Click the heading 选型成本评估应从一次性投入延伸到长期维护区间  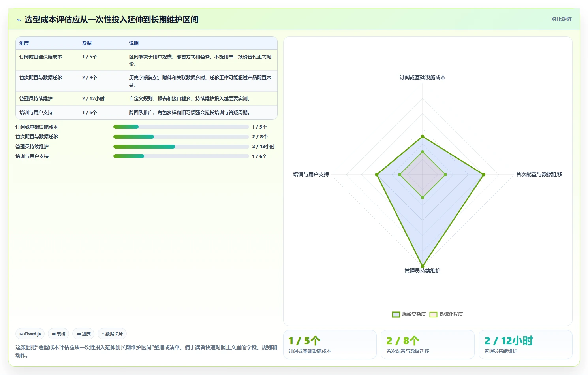coord(111,20)
